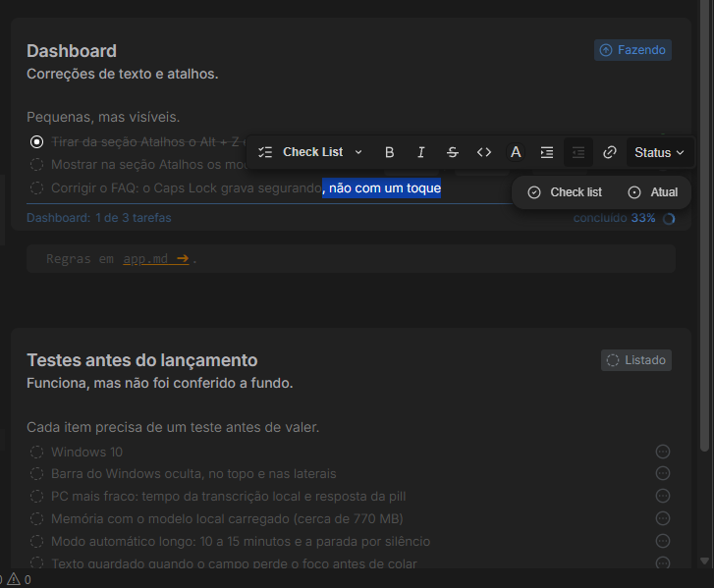
Task: Insert a link on selected text
Action: (x=610, y=152)
